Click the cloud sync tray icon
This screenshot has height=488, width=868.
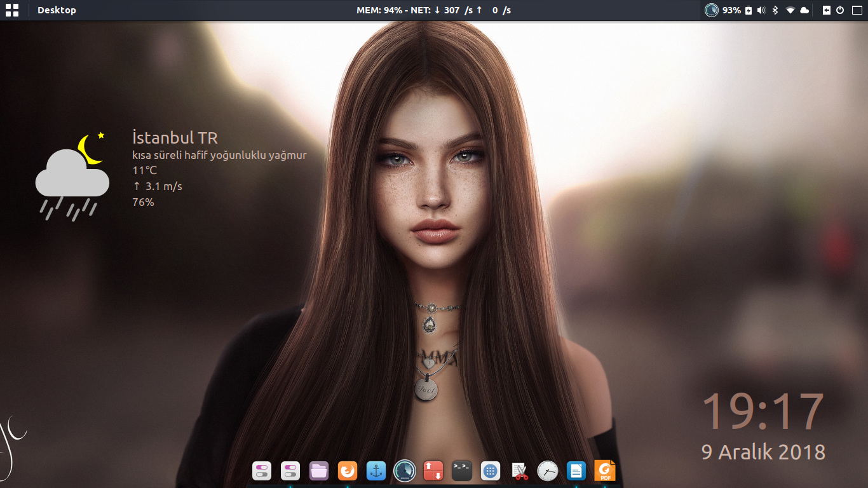(804, 10)
